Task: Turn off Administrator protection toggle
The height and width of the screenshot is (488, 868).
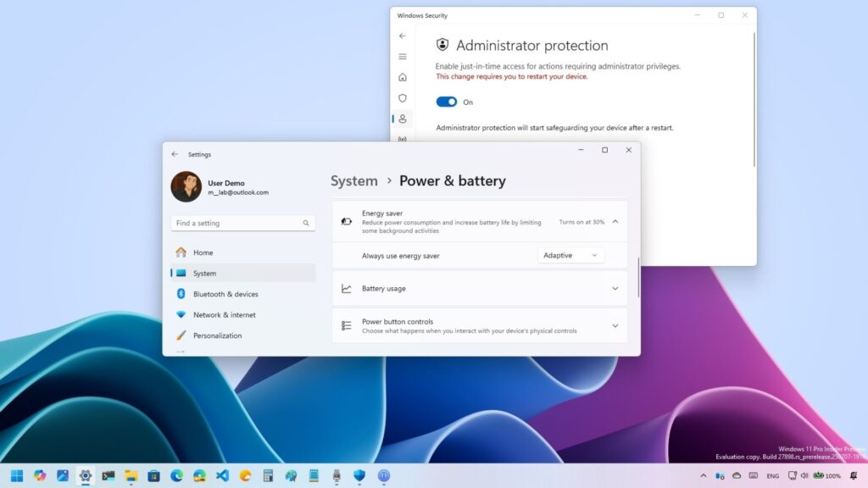Action: (x=447, y=102)
